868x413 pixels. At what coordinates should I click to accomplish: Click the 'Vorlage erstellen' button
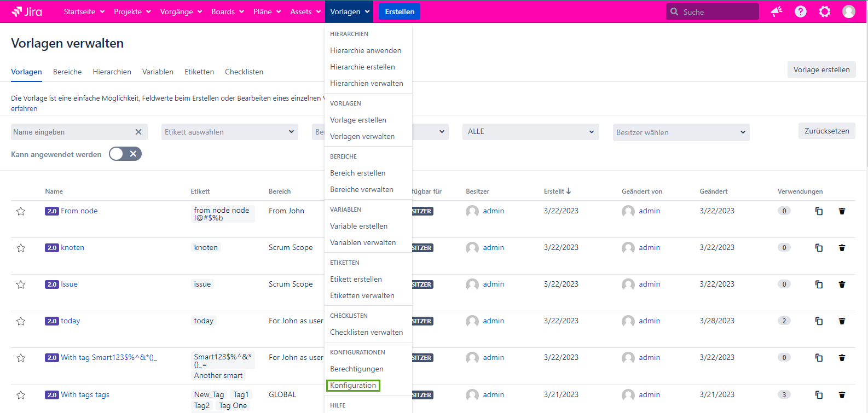[821, 69]
